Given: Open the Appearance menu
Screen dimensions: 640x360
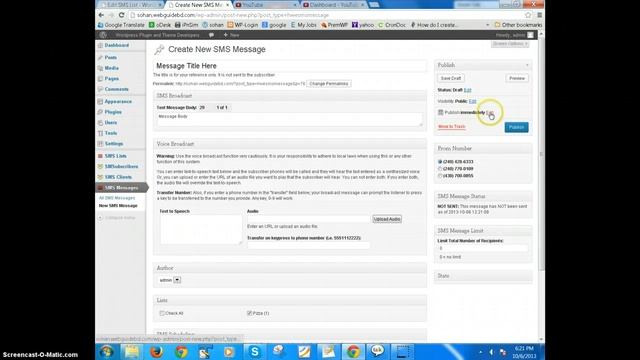Looking at the screenshot, I should click(x=118, y=101).
